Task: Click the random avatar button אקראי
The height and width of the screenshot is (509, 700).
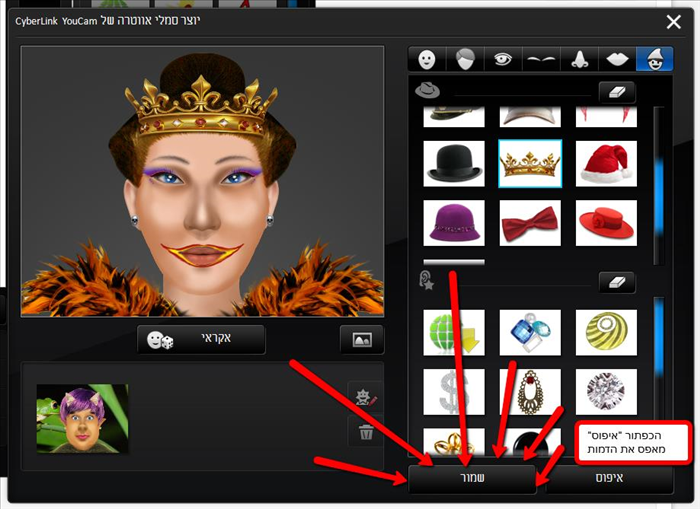Action: [201, 339]
